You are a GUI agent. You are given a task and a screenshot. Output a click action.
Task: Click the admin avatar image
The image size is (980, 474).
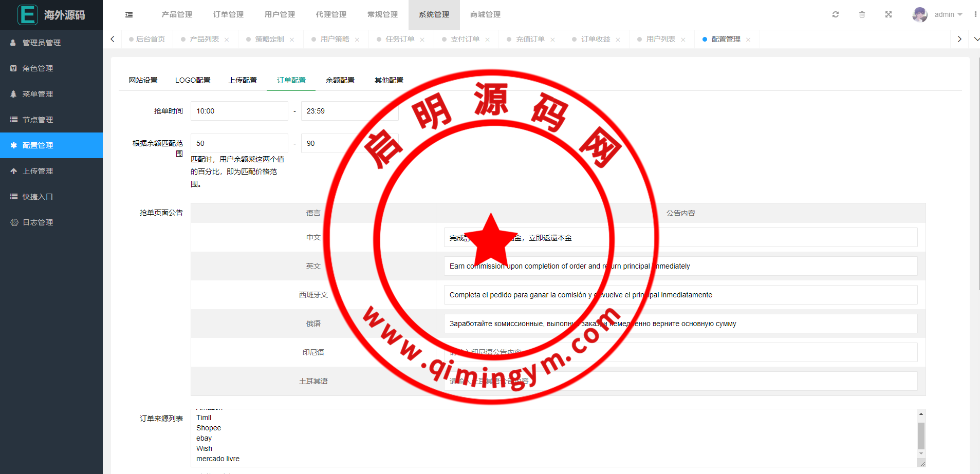919,14
